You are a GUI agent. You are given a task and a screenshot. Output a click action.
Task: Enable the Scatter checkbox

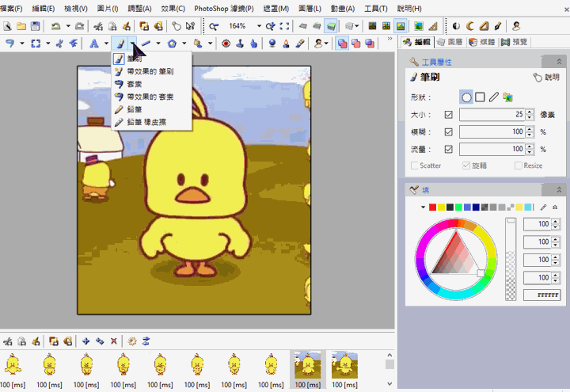414,166
